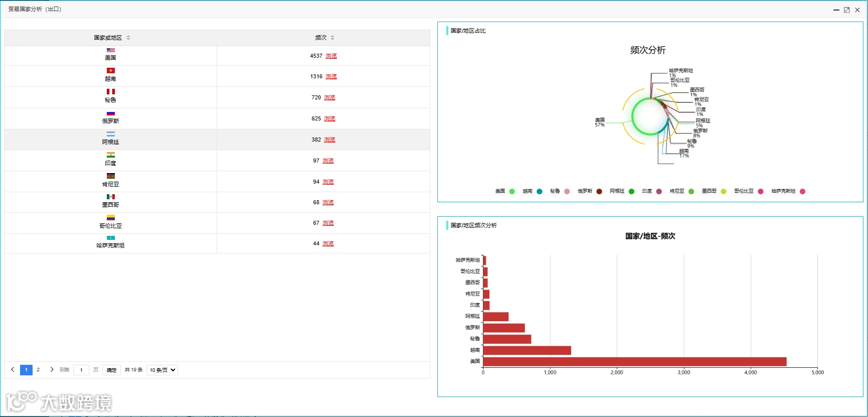Click the Colombia flag icon
This screenshot has height=417, width=868.
pyautogui.click(x=111, y=218)
